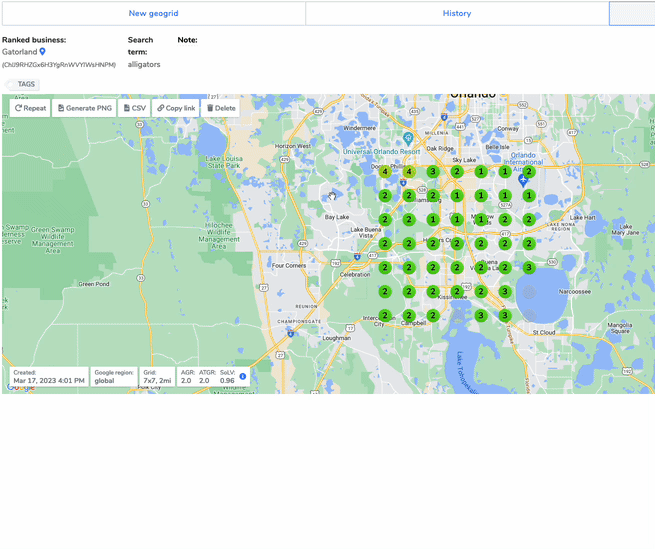655x549 pixels.
Task: Select the rank 2 marker over Campbell label
Action: pos(409,315)
